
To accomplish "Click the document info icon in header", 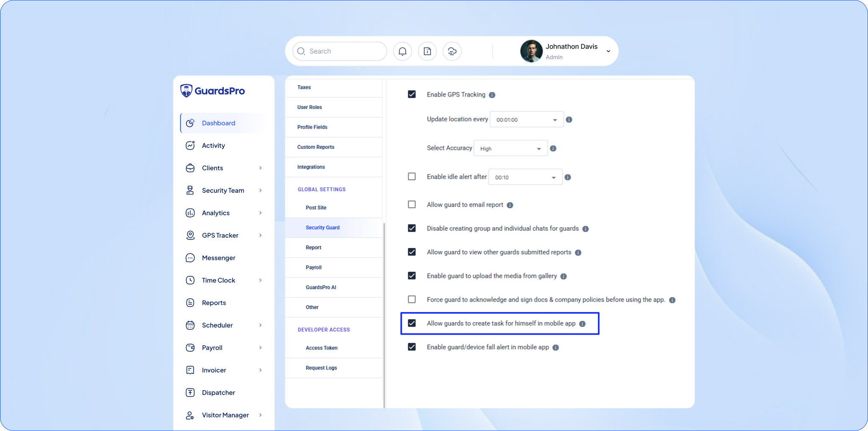I will 427,51.
